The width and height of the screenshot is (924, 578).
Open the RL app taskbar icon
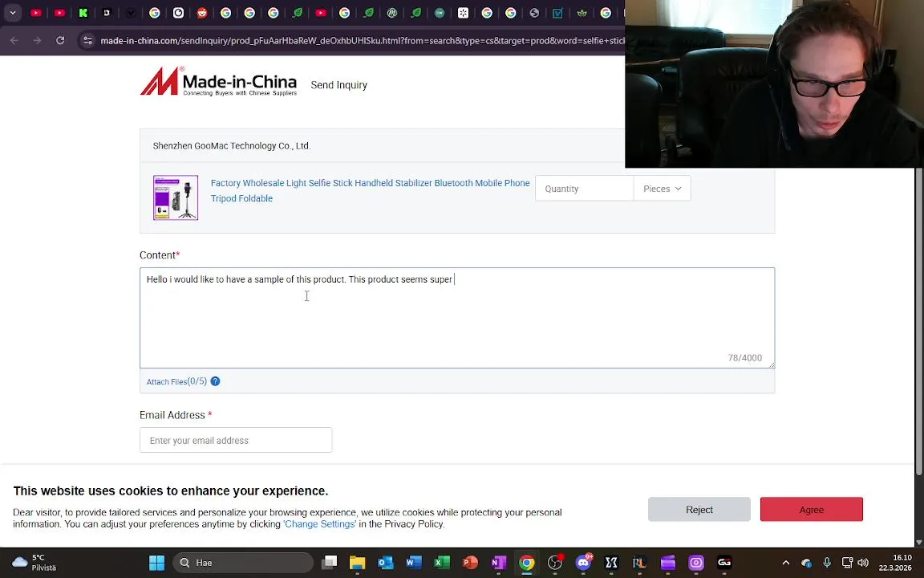[639, 563]
